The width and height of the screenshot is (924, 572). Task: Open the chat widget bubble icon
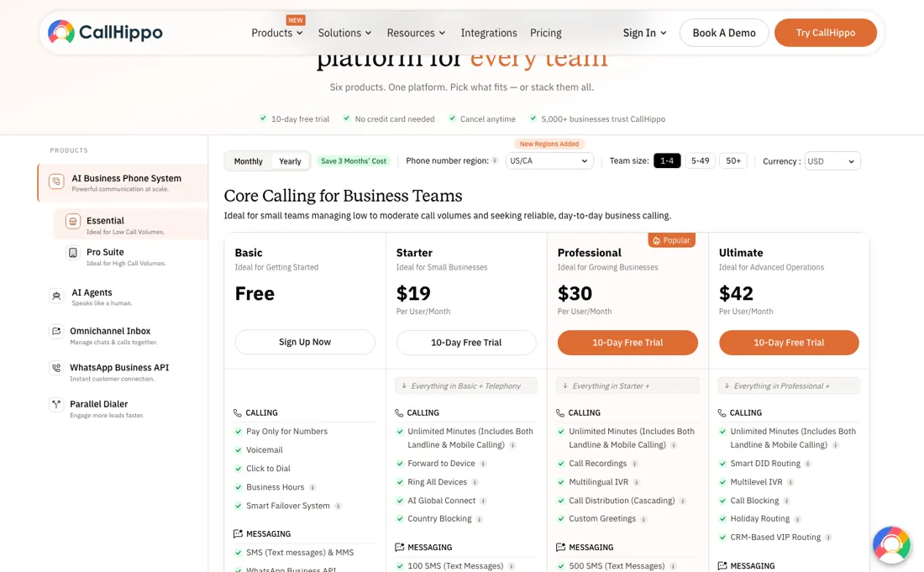(x=891, y=545)
